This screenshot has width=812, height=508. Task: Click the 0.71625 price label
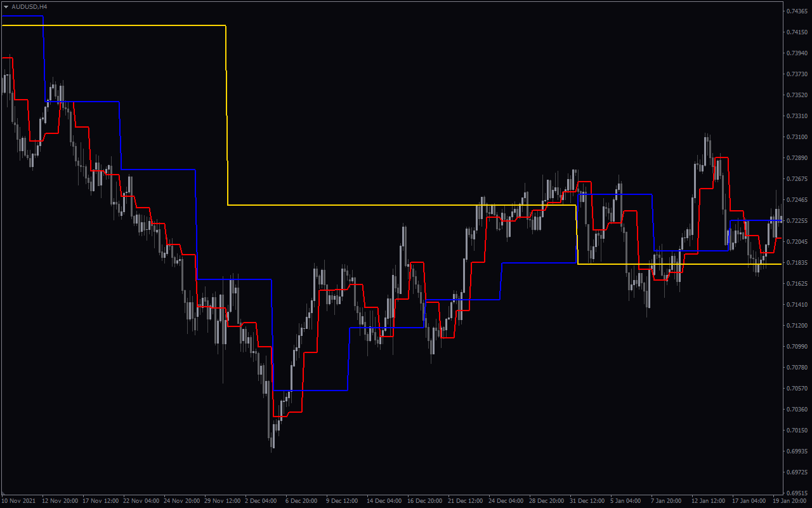point(797,284)
